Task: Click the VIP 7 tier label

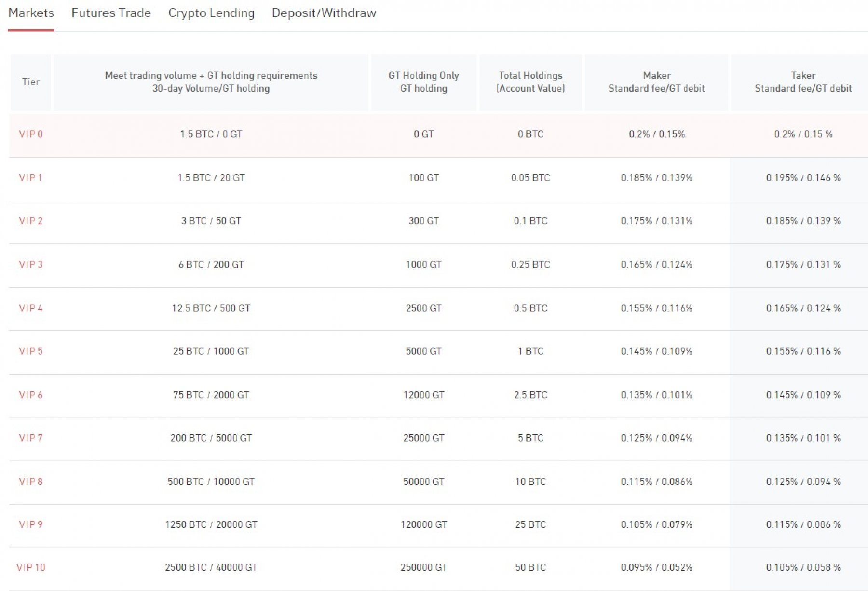Action: 31,438
